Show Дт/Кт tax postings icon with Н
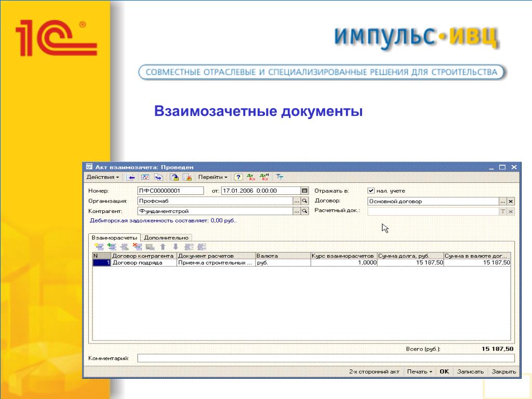Screen dimensions: 532x399 pos(264,177)
